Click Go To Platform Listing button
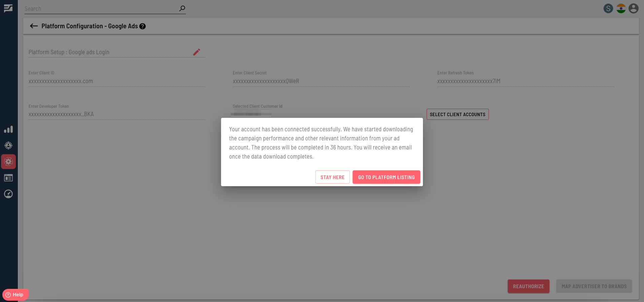 point(386,177)
